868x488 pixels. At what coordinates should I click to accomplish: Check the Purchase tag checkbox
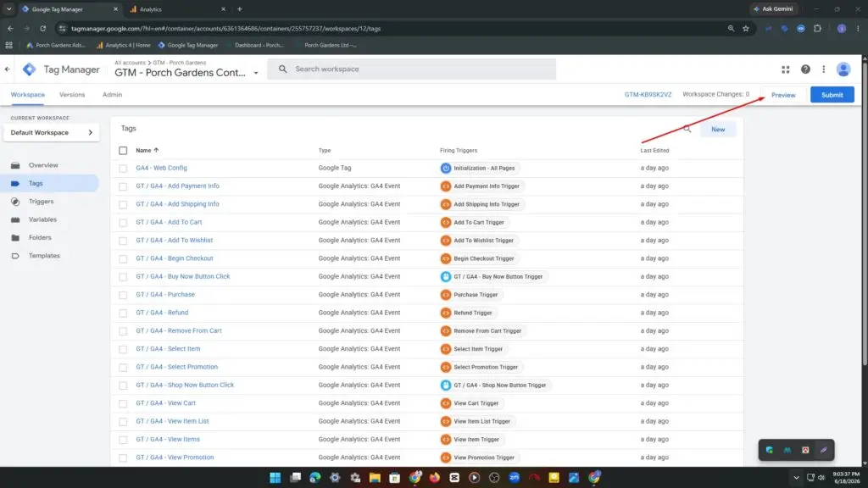coord(123,295)
